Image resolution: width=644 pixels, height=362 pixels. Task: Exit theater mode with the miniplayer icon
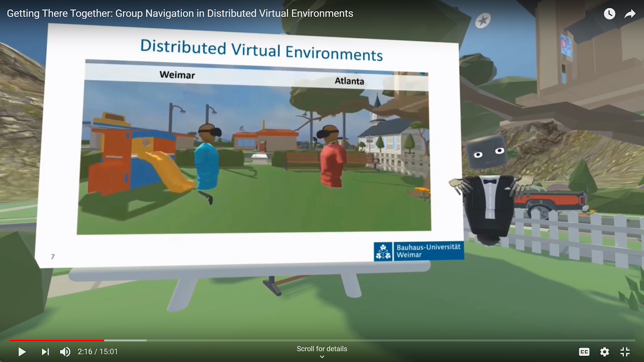625,352
